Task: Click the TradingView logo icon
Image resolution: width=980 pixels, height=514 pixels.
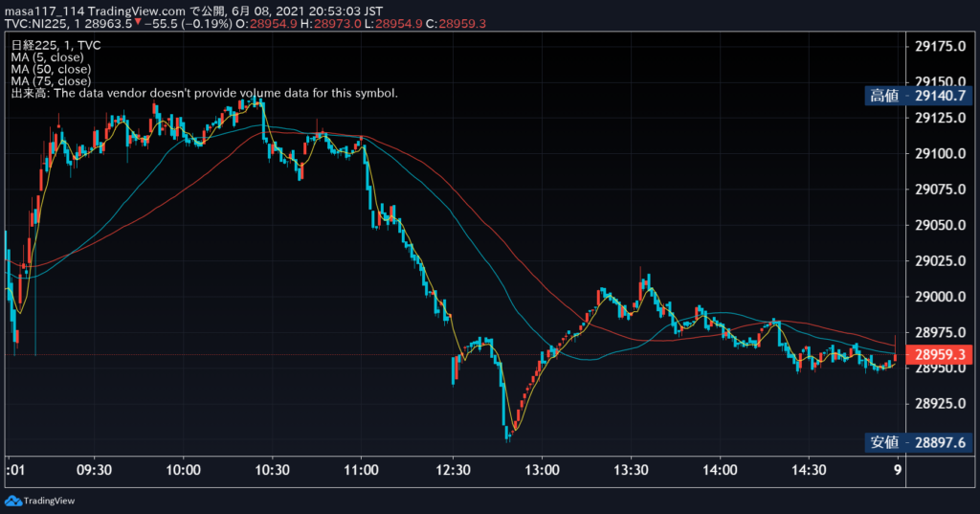Action: pos(13,501)
